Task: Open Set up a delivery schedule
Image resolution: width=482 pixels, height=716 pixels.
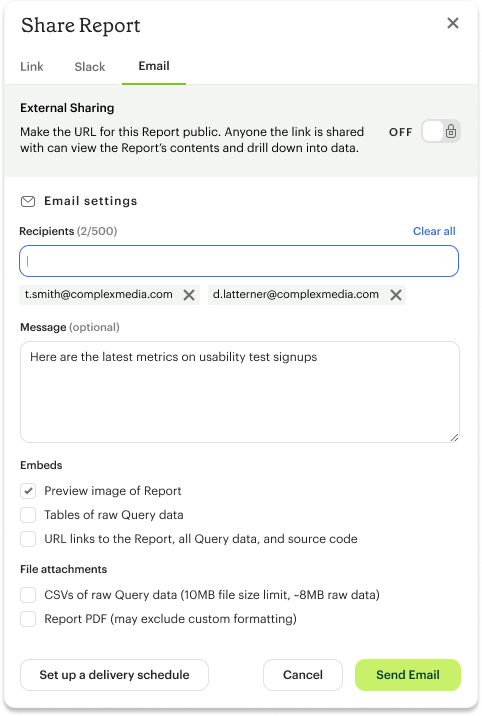Action: point(114,675)
